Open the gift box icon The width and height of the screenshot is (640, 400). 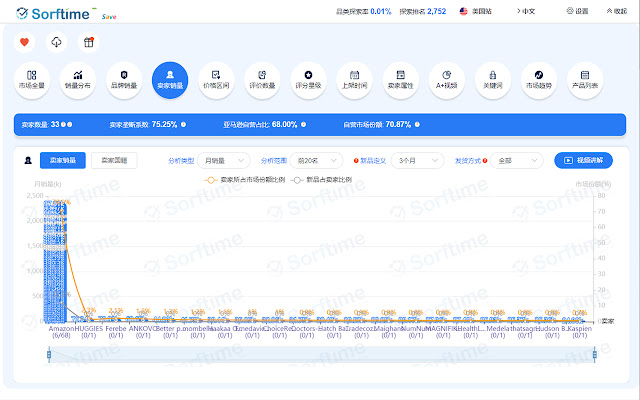(88, 43)
